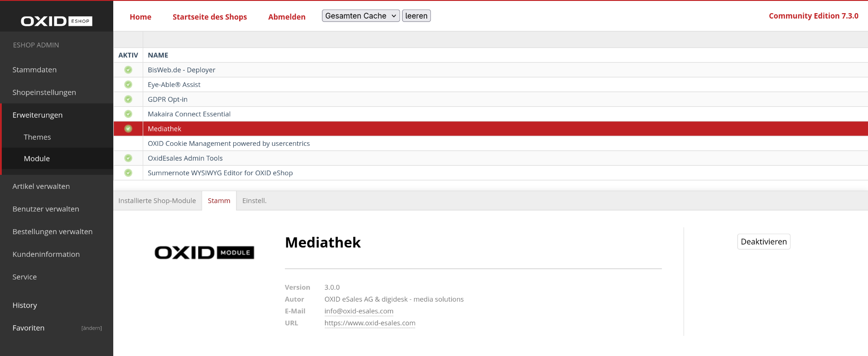Viewport: 868px width, 356px height.
Task: Click the Deaktivieren button
Action: (x=764, y=241)
